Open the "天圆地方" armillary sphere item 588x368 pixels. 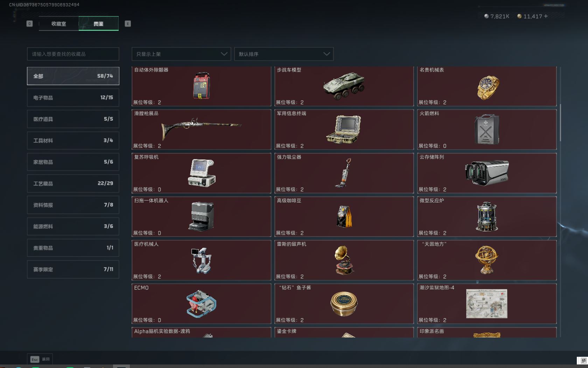(x=486, y=260)
